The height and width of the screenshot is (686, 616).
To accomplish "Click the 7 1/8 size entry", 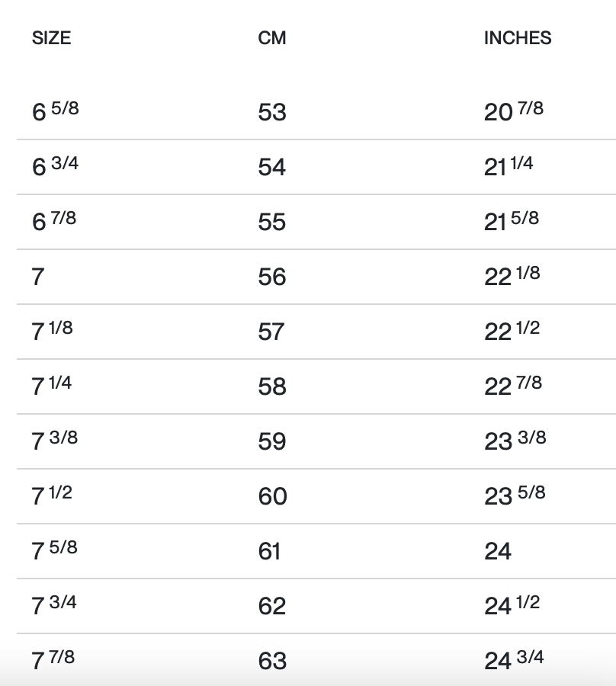I will click(x=52, y=331).
